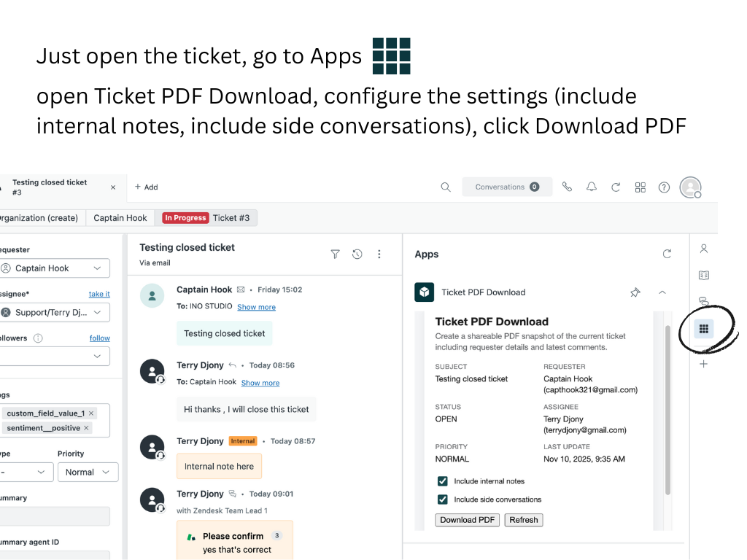Pin the Ticket PDF Download app
The height and width of the screenshot is (560, 747).
click(635, 292)
